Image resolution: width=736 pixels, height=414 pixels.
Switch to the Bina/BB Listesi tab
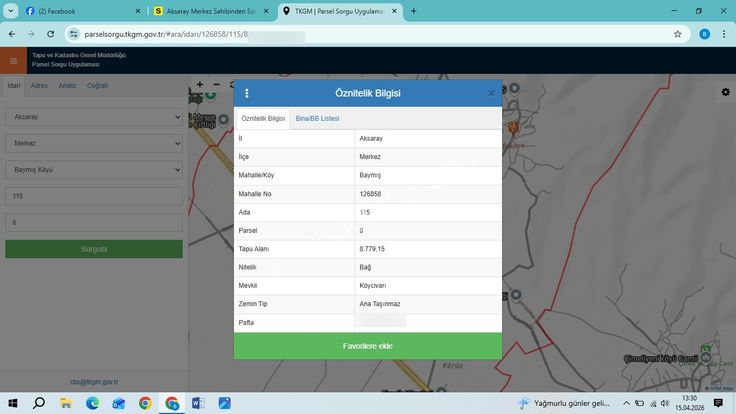(x=317, y=118)
